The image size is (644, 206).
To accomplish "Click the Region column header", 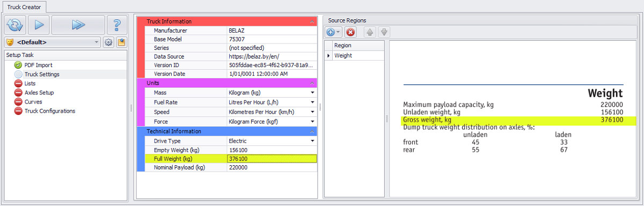I will (x=358, y=46).
